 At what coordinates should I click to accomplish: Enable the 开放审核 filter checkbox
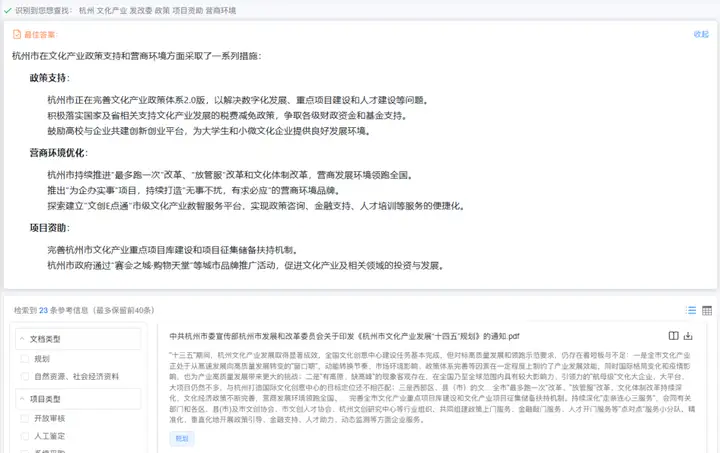pos(26,418)
